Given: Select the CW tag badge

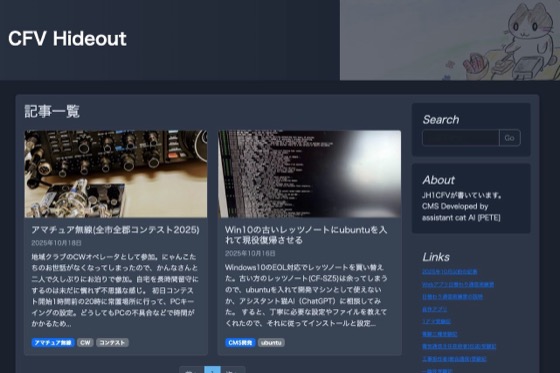Looking at the screenshot, I should point(85,343).
